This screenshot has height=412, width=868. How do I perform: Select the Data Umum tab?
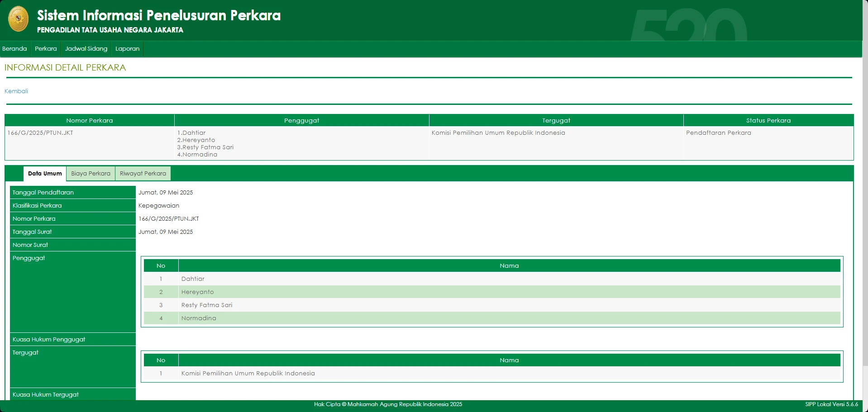click(x=45, y=173)
